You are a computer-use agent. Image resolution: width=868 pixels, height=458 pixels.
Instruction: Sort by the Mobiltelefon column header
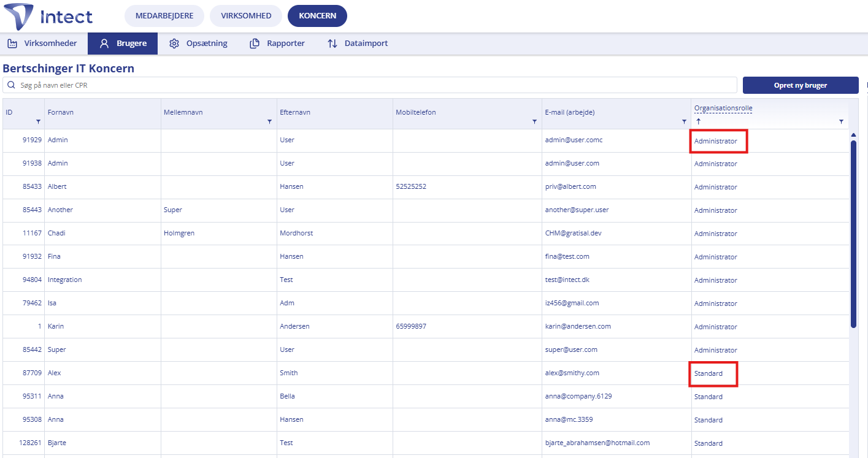[x=416, y=112]
